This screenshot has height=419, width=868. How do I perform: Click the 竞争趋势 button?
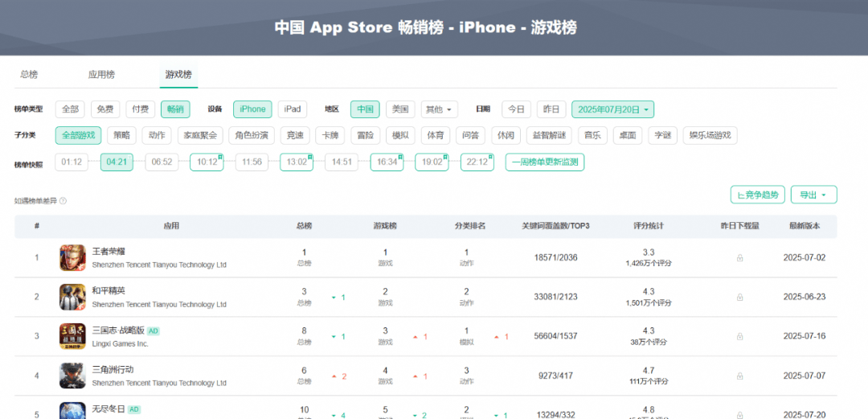pyautogui.click(x=758, y=195)
